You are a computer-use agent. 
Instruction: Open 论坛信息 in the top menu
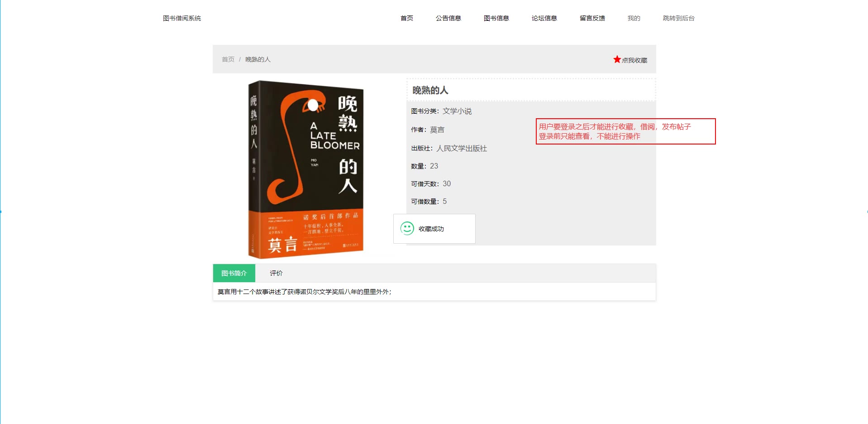tap(544, 18)
